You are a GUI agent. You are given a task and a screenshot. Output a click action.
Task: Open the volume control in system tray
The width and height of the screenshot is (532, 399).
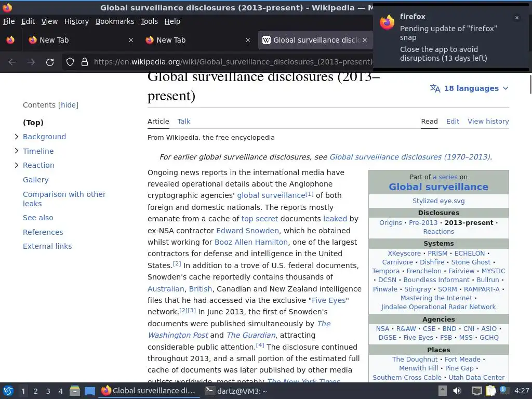coord(457,391)
